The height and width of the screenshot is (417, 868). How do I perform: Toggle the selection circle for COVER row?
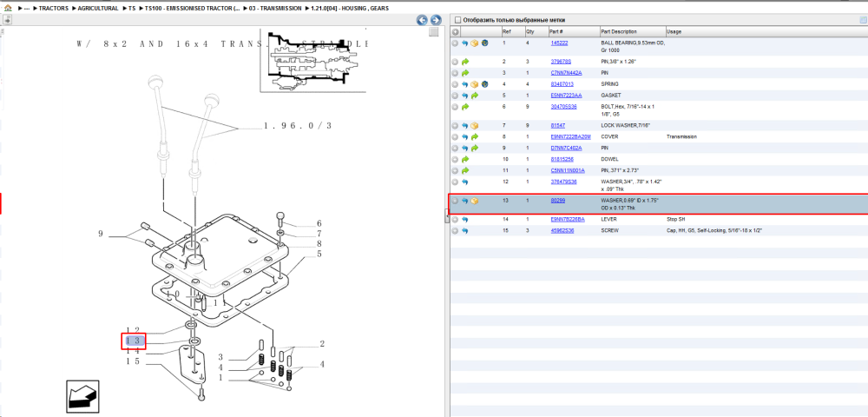pos(455,136)
